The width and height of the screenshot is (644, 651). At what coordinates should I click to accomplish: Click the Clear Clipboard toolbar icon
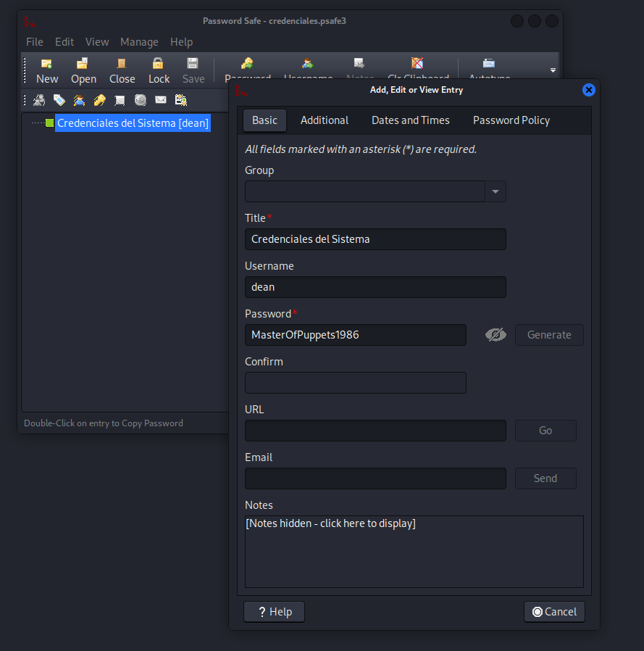pyautogui.click(x=418, y=65)
